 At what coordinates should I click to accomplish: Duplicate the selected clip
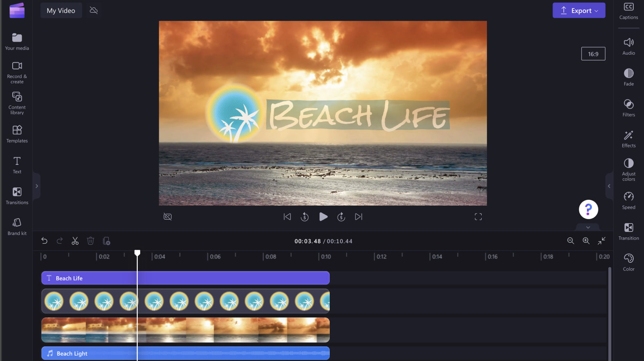(106, 241)
